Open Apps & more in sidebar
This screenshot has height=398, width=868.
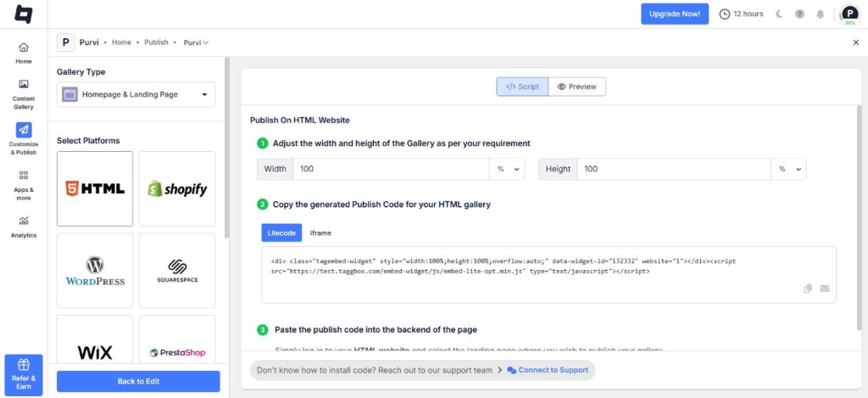pos(24,183)
